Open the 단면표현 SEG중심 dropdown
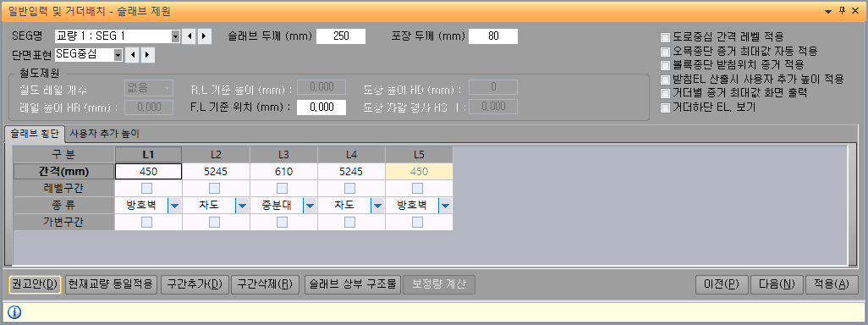The image size is (868, 325). click(118, 55)
